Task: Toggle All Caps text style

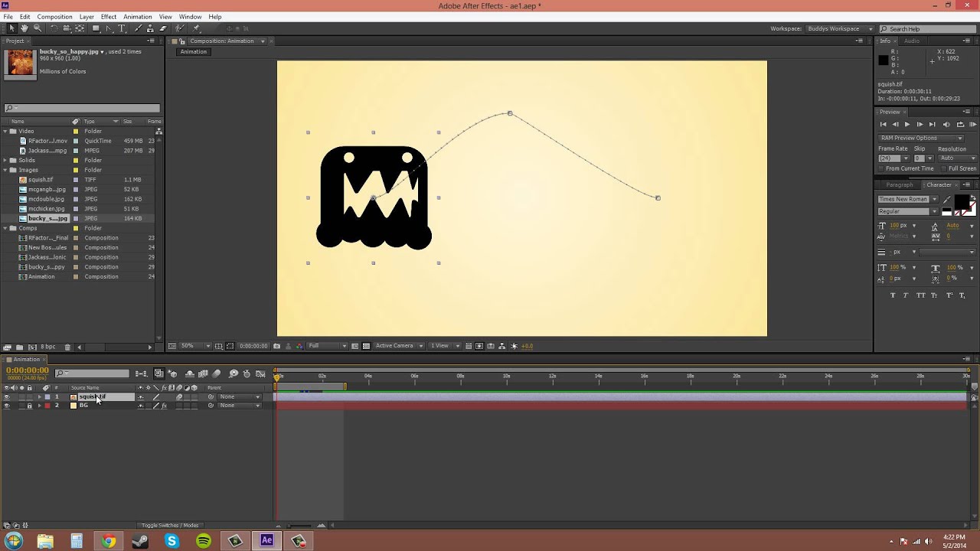Action: point(921,295)
